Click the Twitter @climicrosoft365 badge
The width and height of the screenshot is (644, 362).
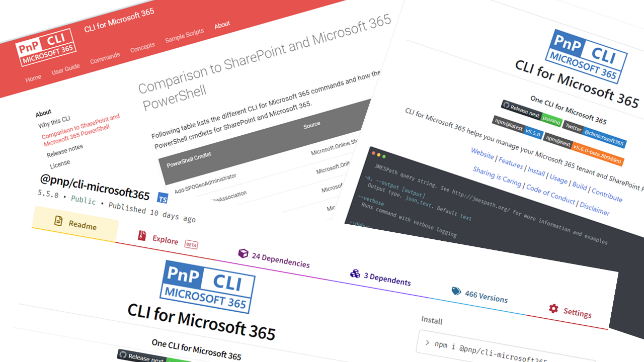pyautogui.click(x=594, y=133)
